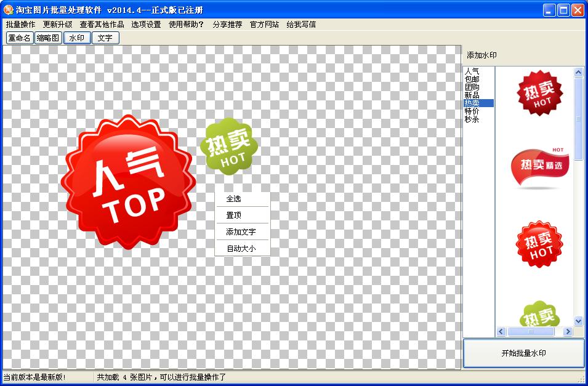Switch to the 重命名 tab
This screenshot has height=386, width=588.
point(20,38)
